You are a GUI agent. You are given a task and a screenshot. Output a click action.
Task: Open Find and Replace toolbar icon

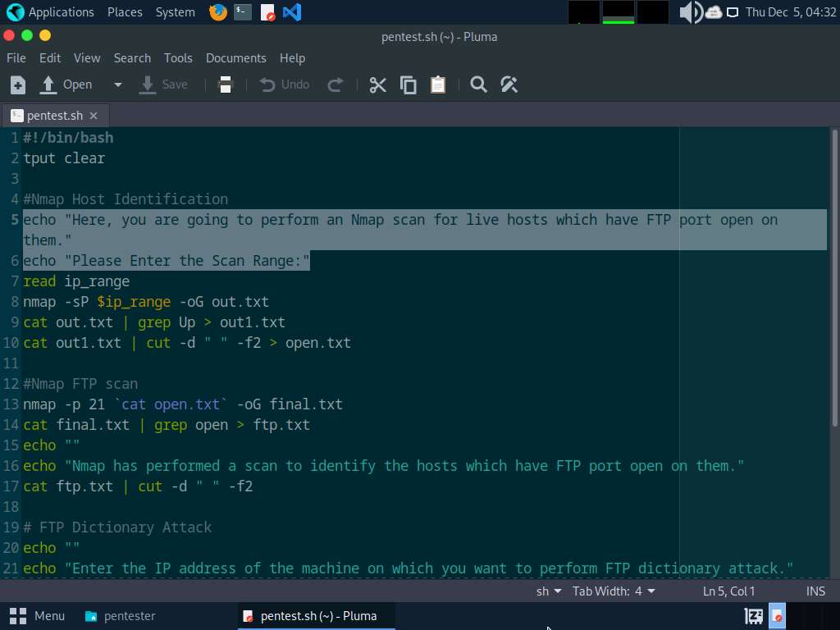click(509, 84)
